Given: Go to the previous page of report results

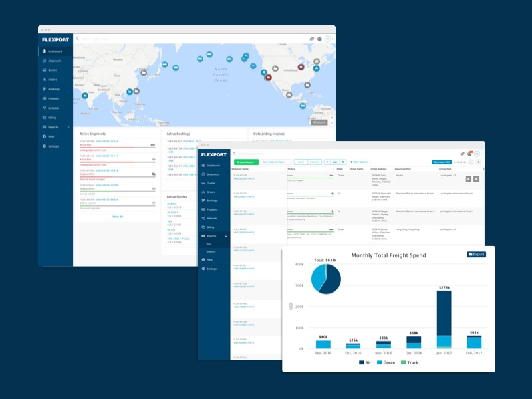Looking at the screenshot, I should pos(471,162).
